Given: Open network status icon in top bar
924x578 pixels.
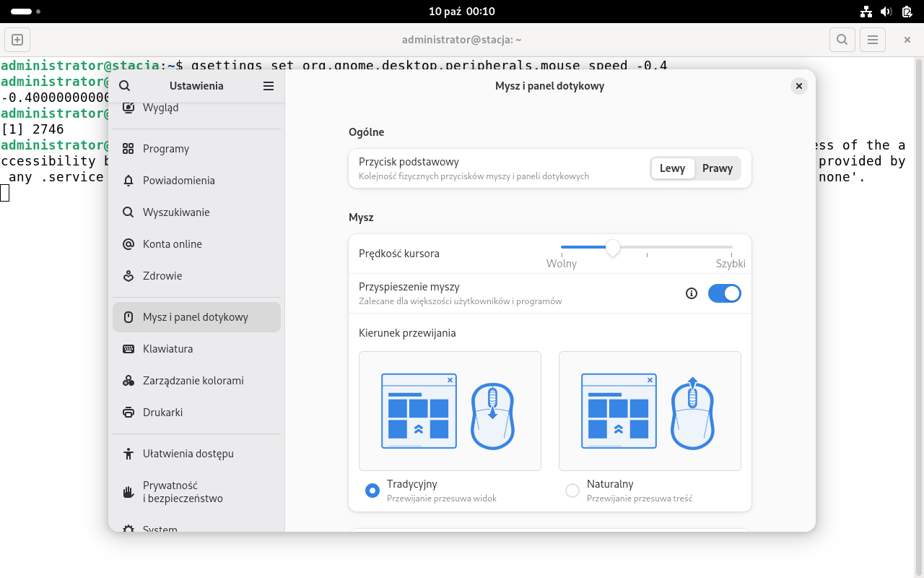Looking at the screenshot, I should pyautogui.click(x=867, y=12).
